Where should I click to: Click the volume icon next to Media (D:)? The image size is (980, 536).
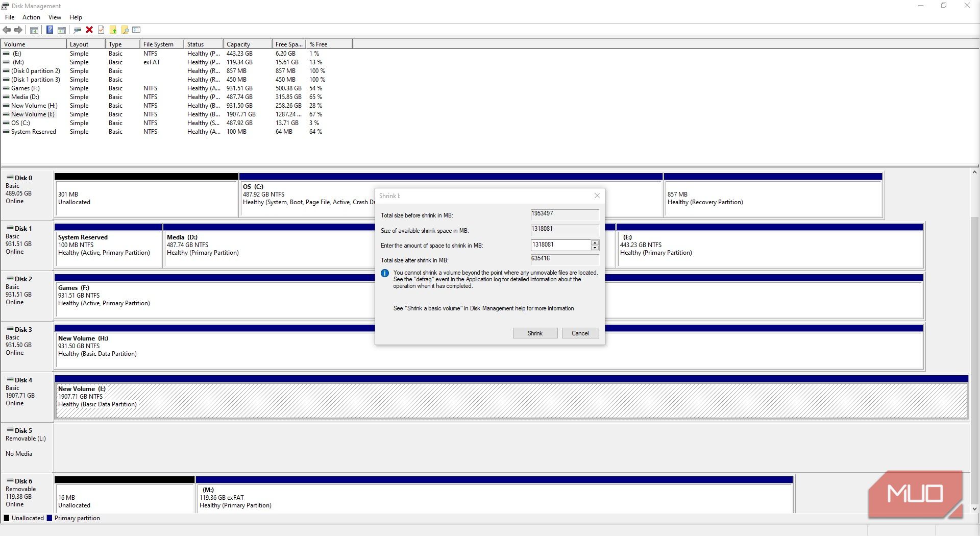tap(6, 97)
